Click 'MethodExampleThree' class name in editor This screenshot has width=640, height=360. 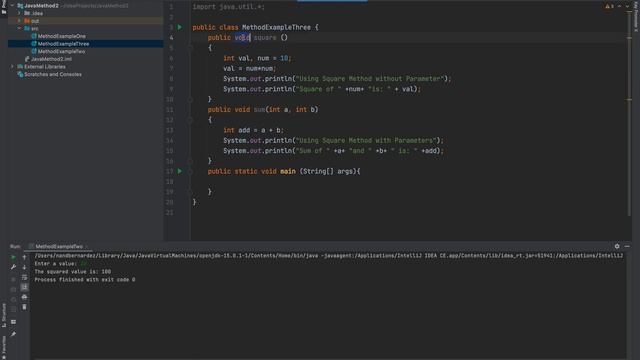click(276, 27)
